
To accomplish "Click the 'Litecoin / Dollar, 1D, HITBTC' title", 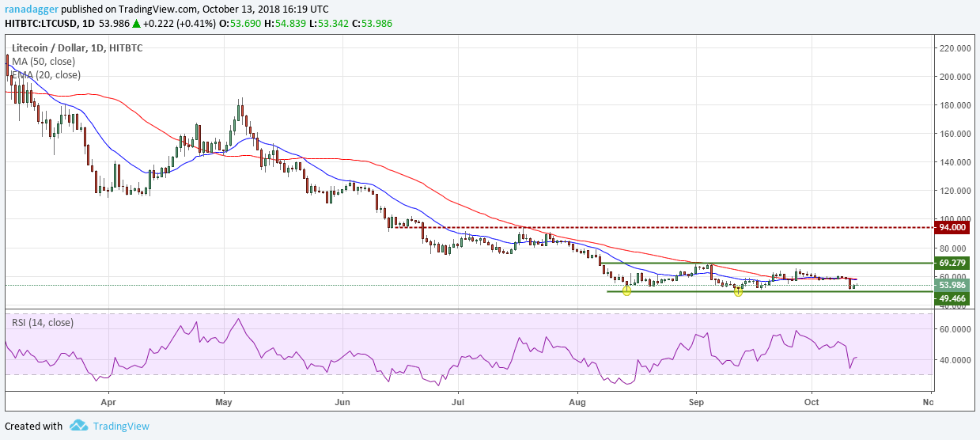I will coord(77,47).
